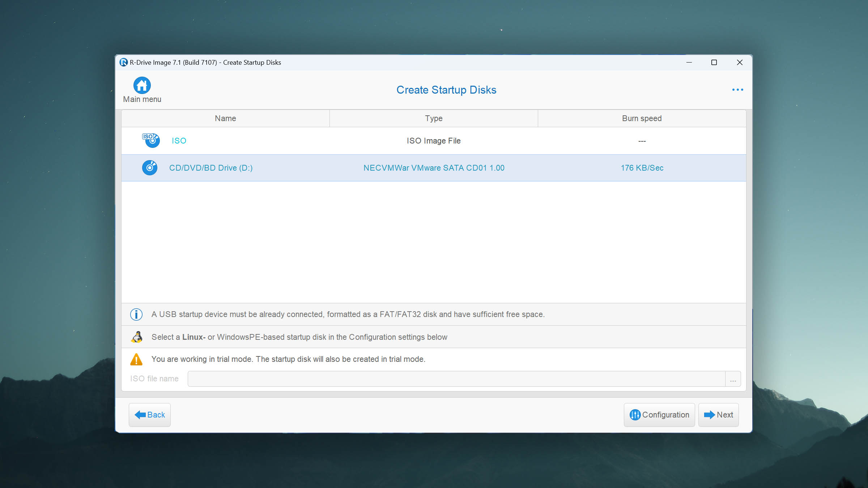Click the Linux or WindowsPE selection hint
Viewport: 868px width, 488px height.
point(299,337)
